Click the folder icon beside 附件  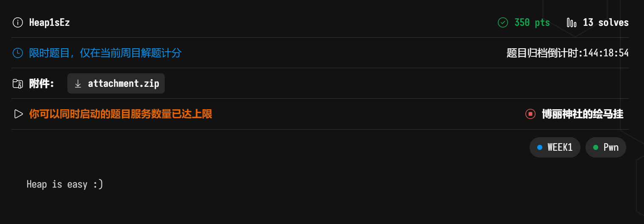point(18,83)
